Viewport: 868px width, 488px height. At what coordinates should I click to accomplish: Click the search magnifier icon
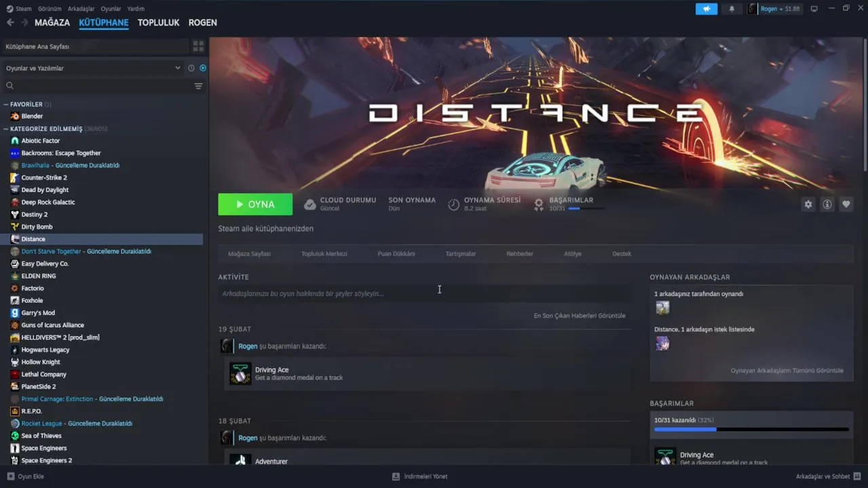click(x=10, y=86)
